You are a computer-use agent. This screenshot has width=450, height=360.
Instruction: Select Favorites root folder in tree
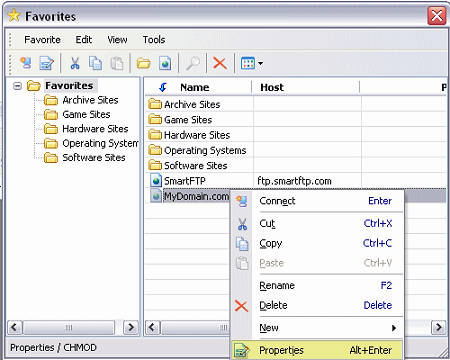coord(69,86)
